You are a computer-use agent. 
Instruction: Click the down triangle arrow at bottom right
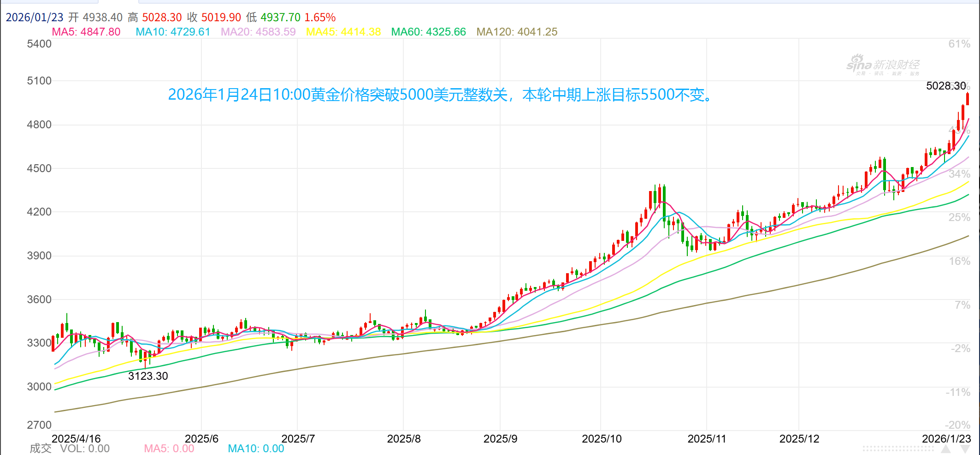[x=965, y=449]
